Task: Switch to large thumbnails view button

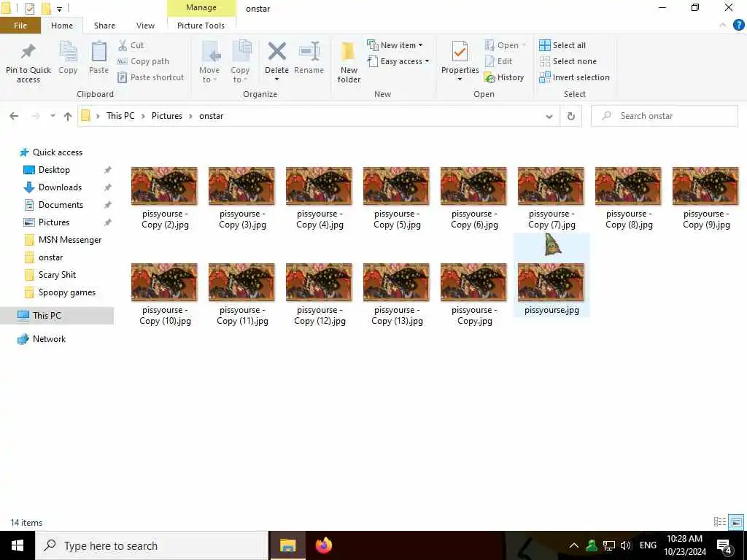Action: point(736,522)
